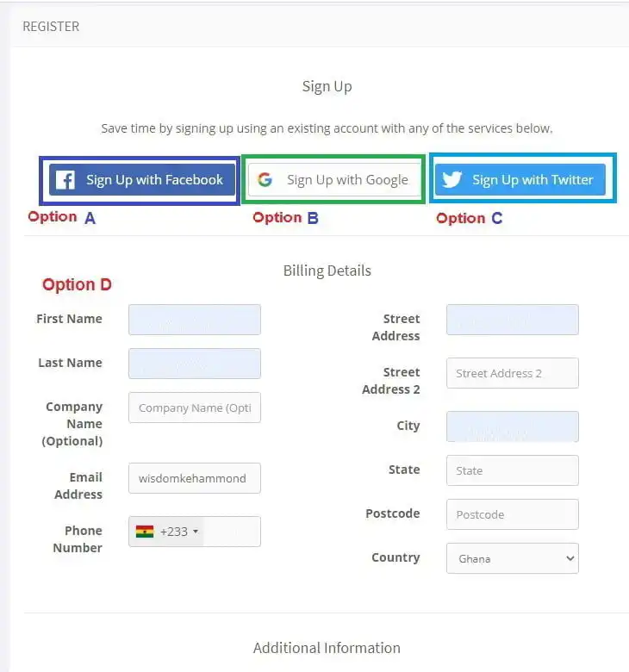629x672 pixels.
Task: Focus the Last Name input field
Action: coord(194,364)
